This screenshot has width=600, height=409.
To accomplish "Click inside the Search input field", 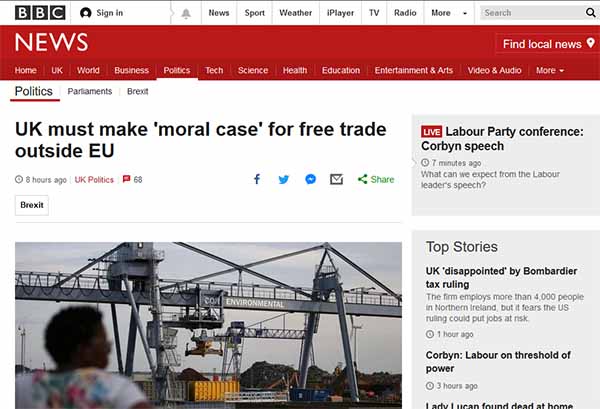I will pos(532,13).
